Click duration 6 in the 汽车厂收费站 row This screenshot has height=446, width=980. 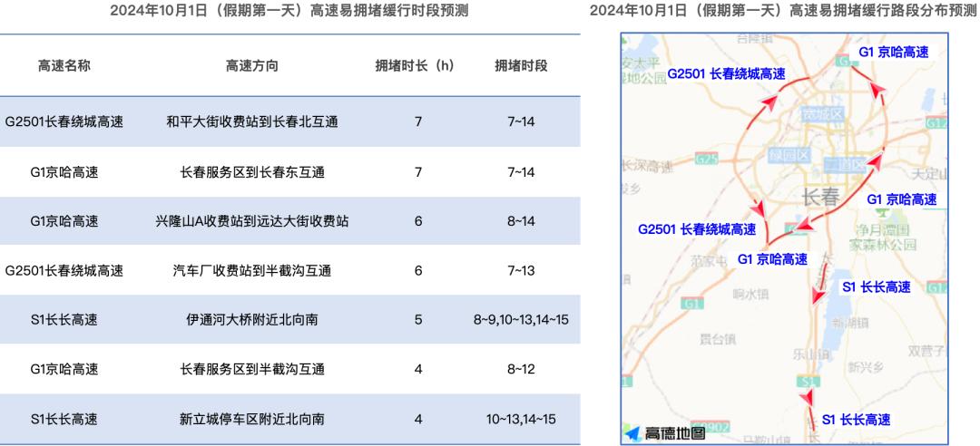point(418,270)
